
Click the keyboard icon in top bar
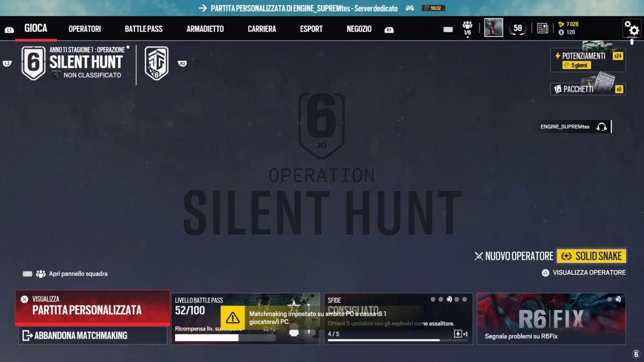(448, 30)
